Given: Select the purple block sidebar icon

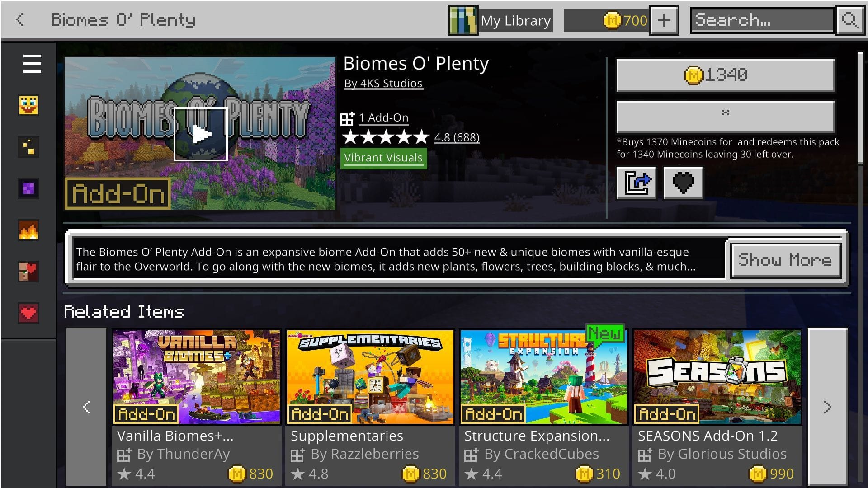Looking at the screenshot, I should [28, 188].
